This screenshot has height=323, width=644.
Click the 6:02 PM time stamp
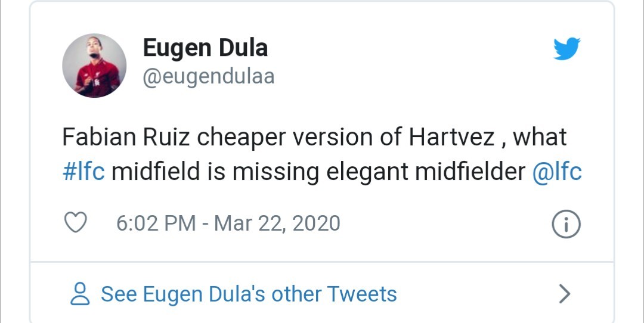click(156, 223)
